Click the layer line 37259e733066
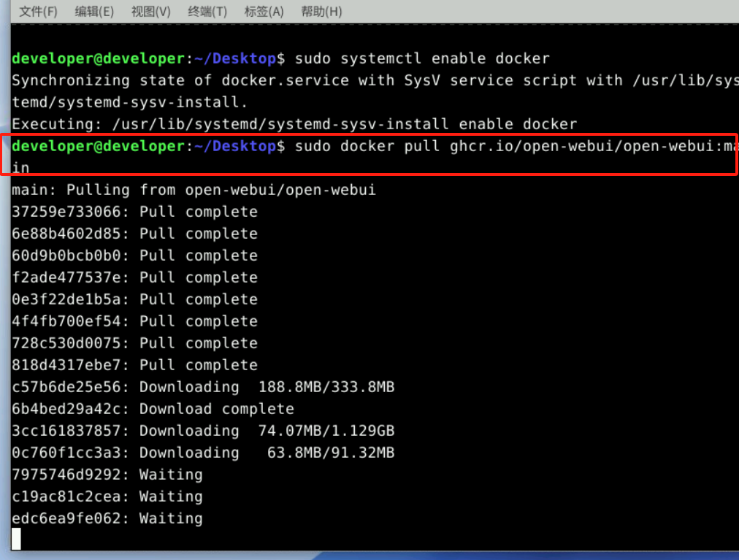 click(x=135, y=212)
